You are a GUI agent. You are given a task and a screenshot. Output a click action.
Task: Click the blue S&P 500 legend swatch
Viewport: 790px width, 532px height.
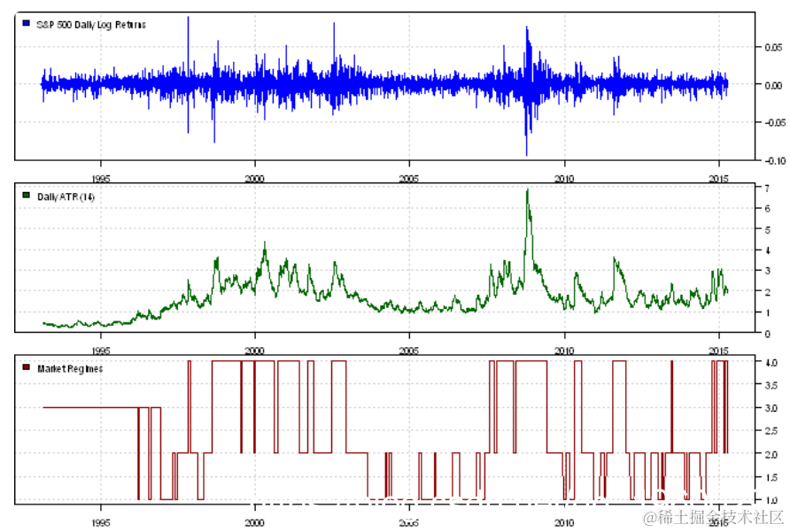tap(27, 23)
